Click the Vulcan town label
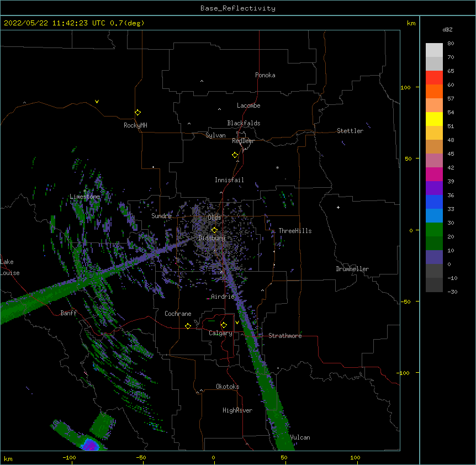476x465 pixels. pyautogui.click(x=300, y=437)
